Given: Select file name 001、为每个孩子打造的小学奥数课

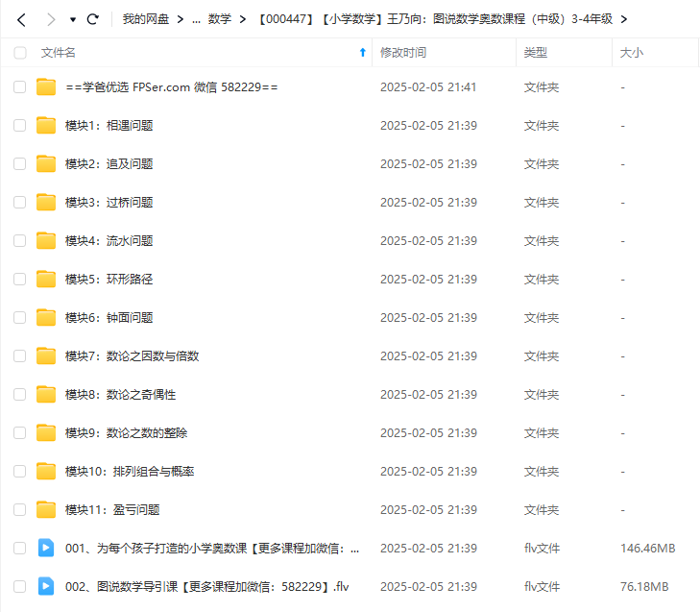Looking at the screenshot, I should pyautogui.click(x=212, y=548).
